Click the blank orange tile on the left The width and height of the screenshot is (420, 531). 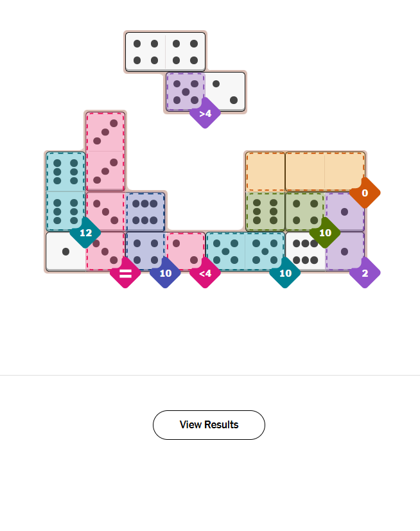tap(265, 171)
